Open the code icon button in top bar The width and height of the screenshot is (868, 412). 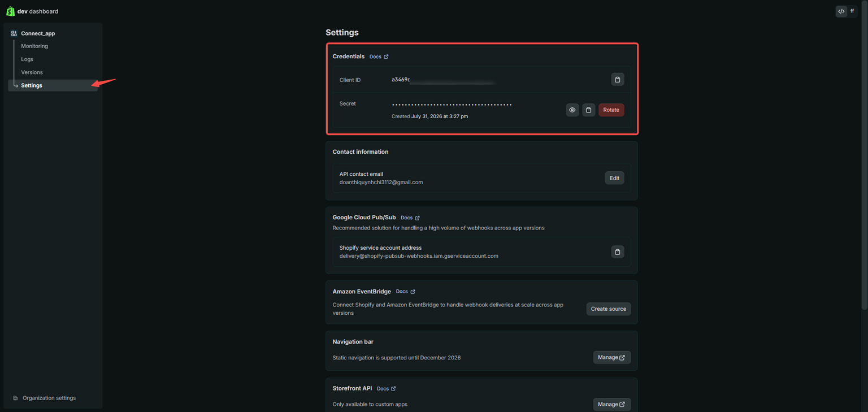[841, 11]
